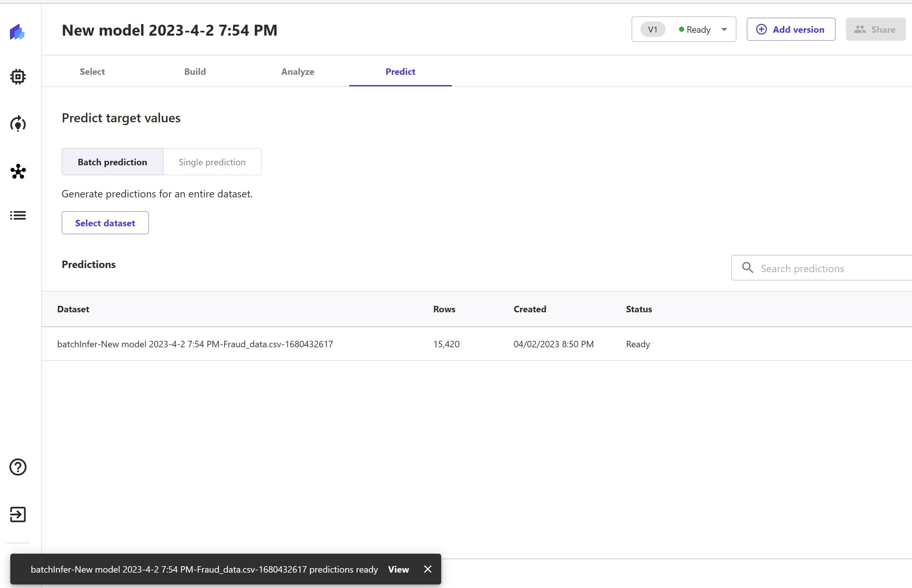The width and height of the screenshot is (912, 588).
Task: Go to the Select tab
Action: pyautogui.click(x=92, y=71)
